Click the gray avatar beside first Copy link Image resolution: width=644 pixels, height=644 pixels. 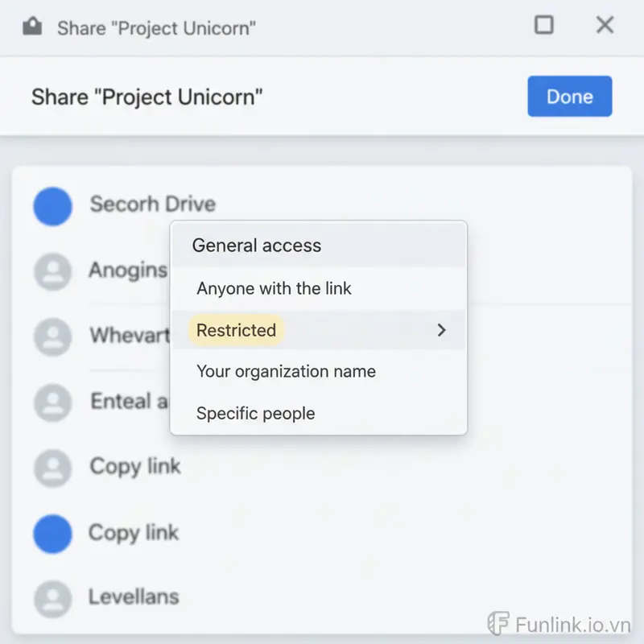pyautogui.click(x=52, y=467)
